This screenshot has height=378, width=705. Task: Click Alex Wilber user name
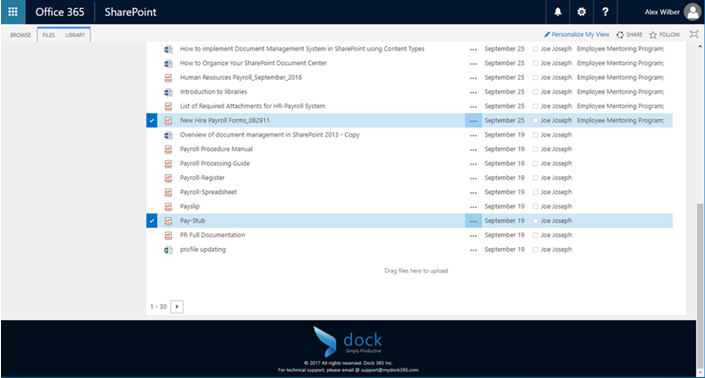click(x=662, y=12)
